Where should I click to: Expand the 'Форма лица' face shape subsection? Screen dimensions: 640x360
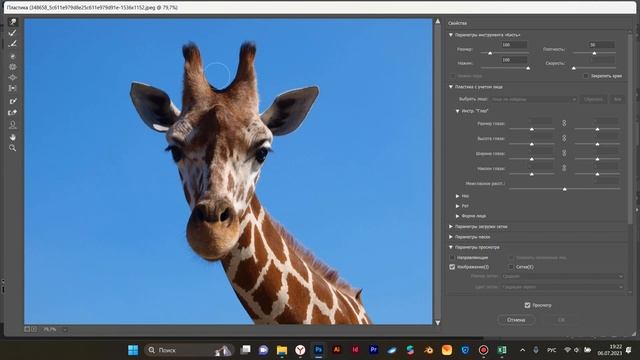point(458,216)
